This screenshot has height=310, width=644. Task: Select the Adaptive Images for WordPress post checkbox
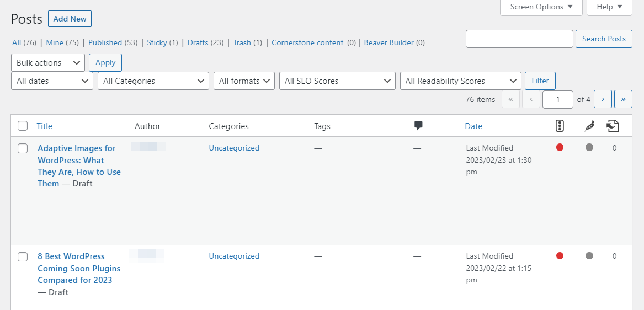click(x=23, y=148)
